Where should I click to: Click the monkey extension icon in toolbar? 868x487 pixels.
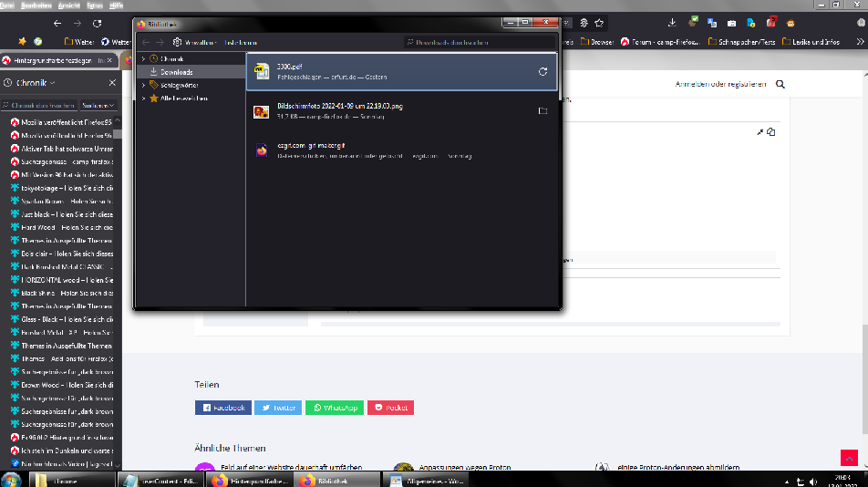pyautogui.click(x=790, y=23)
